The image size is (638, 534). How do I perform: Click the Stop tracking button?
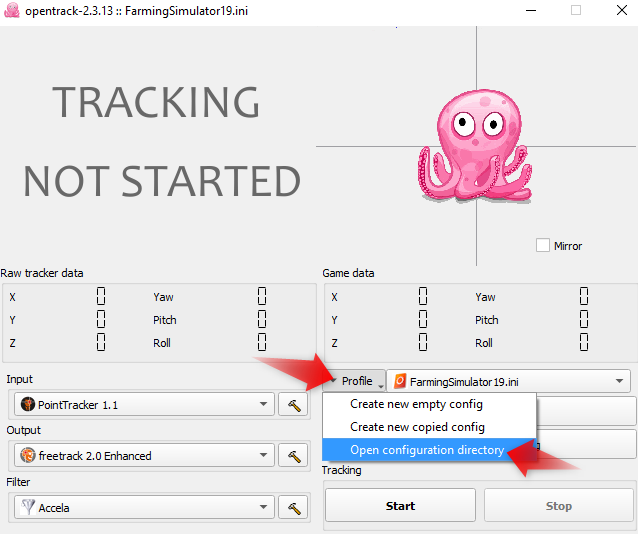tap(559, 506)
